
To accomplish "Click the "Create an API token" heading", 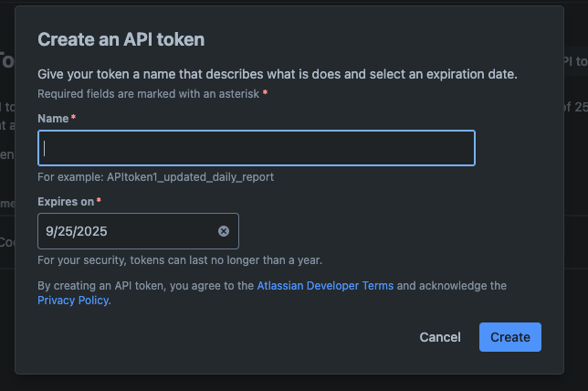I will [x=121, y=39].
